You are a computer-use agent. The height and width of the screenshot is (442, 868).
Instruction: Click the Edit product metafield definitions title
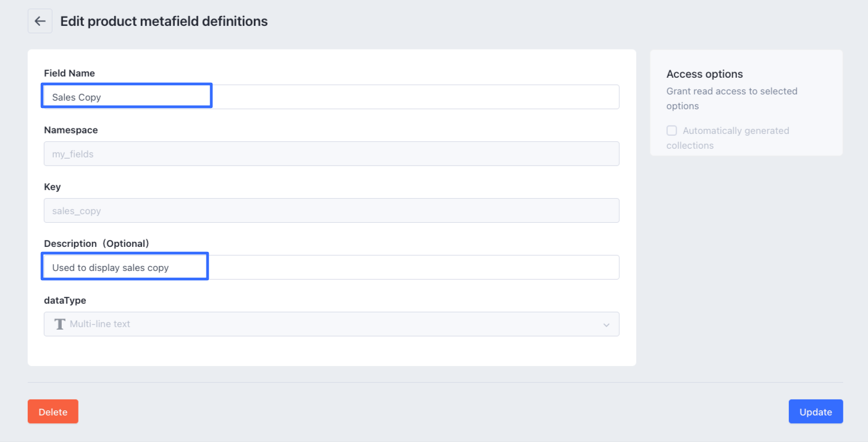point(164,22)
